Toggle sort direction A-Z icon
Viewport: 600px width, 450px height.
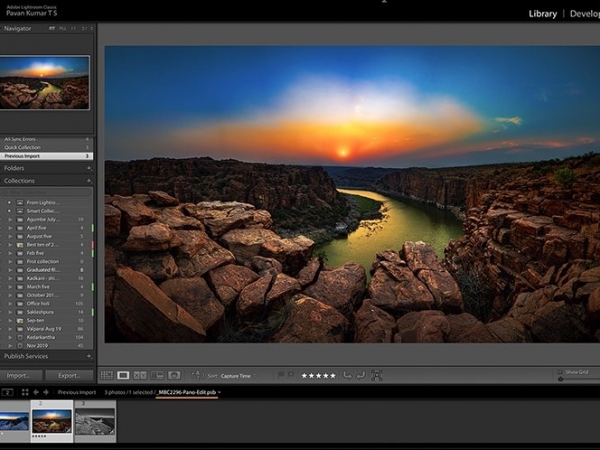click(x=197, y=375)
